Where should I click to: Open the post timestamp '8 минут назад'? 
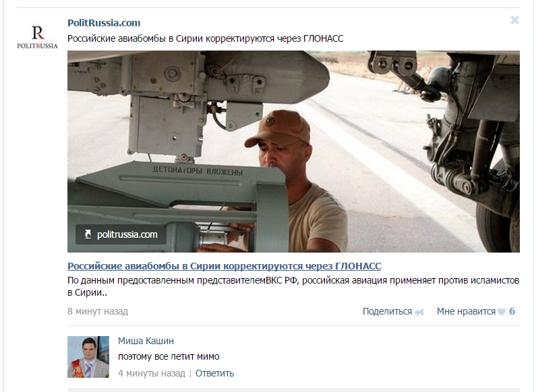click(x=98, y=311)
